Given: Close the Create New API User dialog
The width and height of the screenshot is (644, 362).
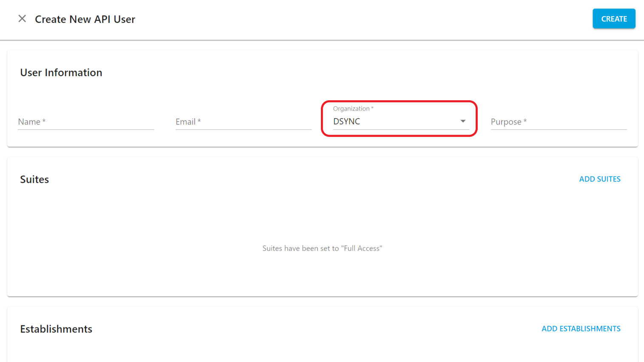Looking at the screenshot, I should point(22,19).
